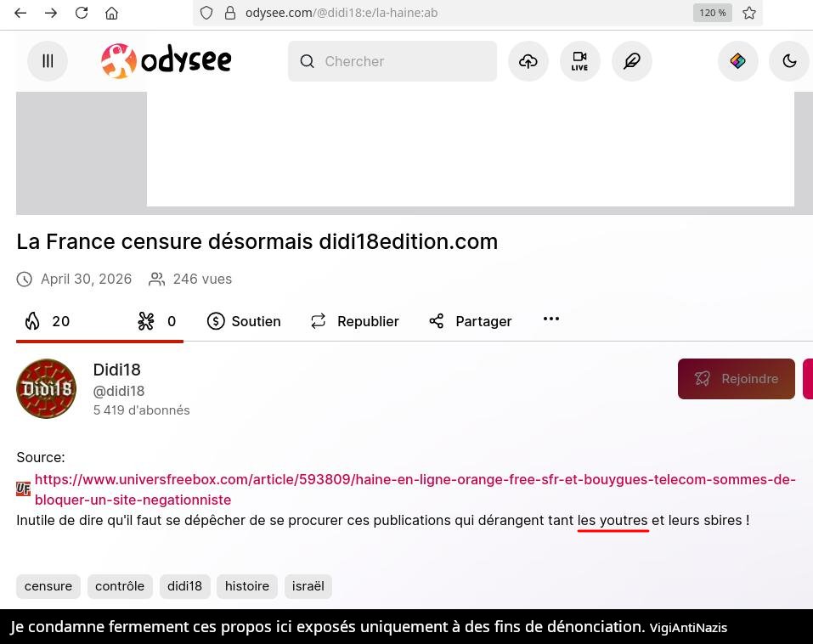Open the cloud upload button
Image resolution: width=813 pixels, height=644 pixels.
point(528,61)
